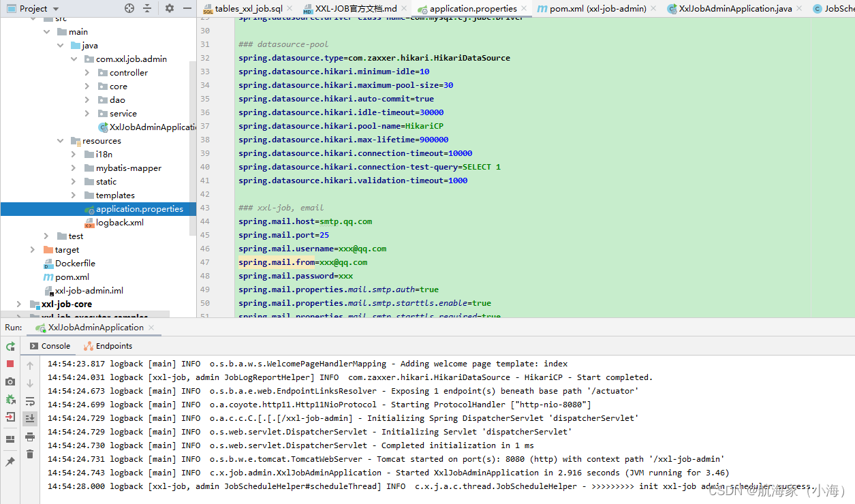Open Project panel settings gear
855x504 pixels.
pyautogui.click(x=169, y=8)
